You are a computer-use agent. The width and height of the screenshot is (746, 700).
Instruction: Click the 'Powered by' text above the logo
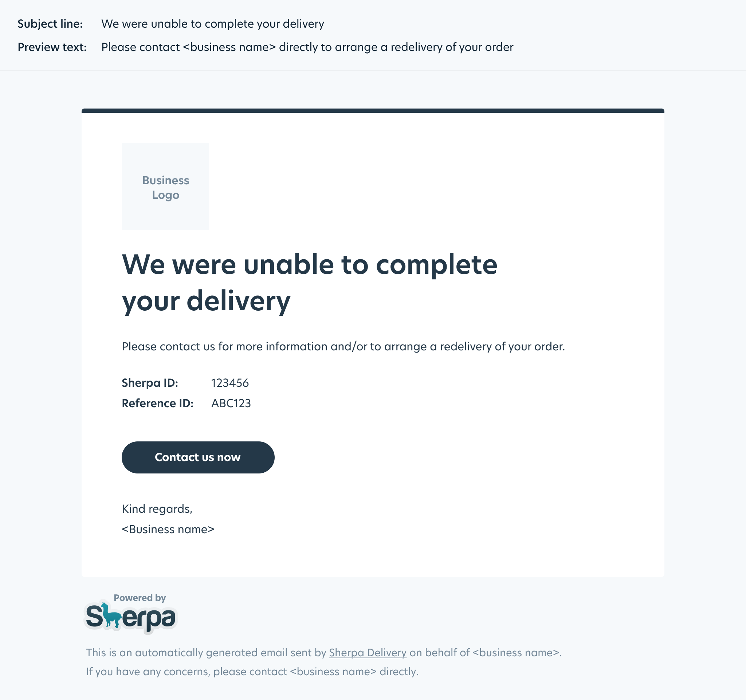(140, 598)
